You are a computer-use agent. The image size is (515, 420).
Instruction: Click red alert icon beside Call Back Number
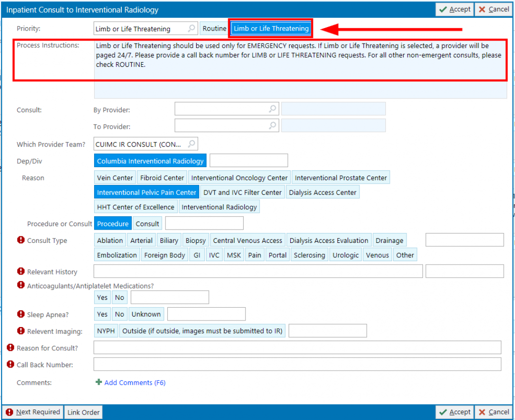tap(10, 364)
